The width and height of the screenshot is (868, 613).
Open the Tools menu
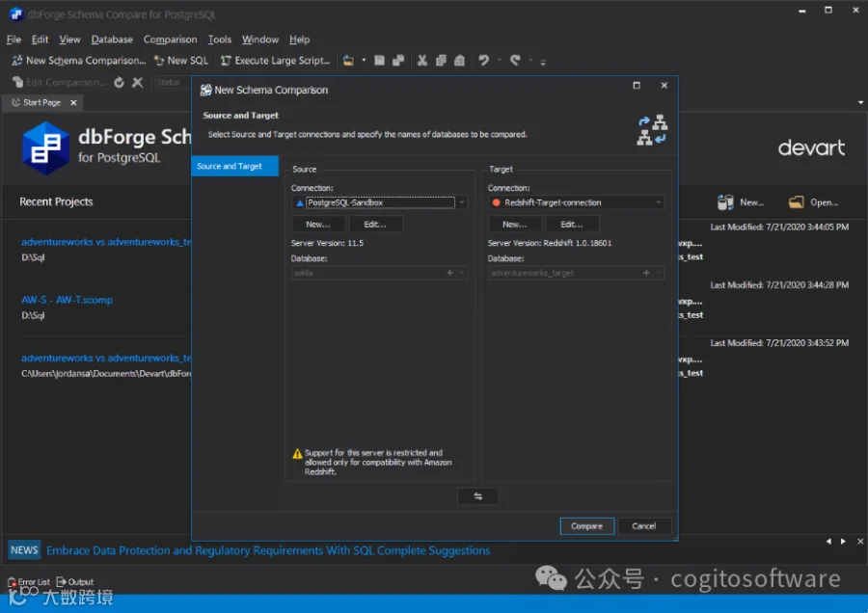[219, 40]
